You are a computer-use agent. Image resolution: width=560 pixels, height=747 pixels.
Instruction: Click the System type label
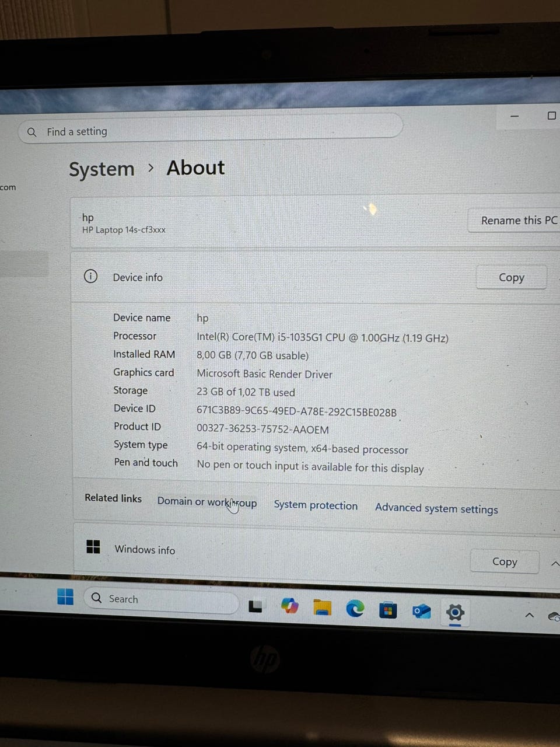(x=141, y=445)
